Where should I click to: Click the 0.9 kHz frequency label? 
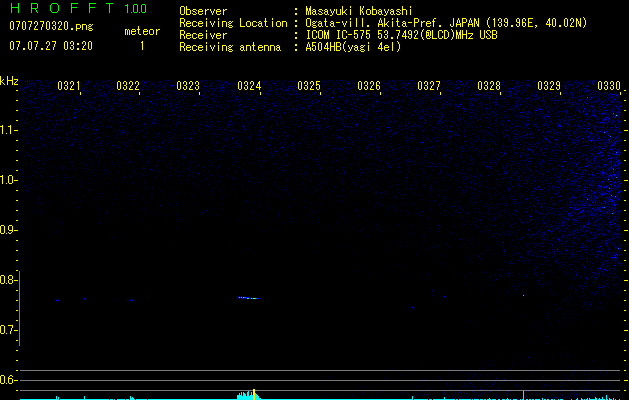7,230
